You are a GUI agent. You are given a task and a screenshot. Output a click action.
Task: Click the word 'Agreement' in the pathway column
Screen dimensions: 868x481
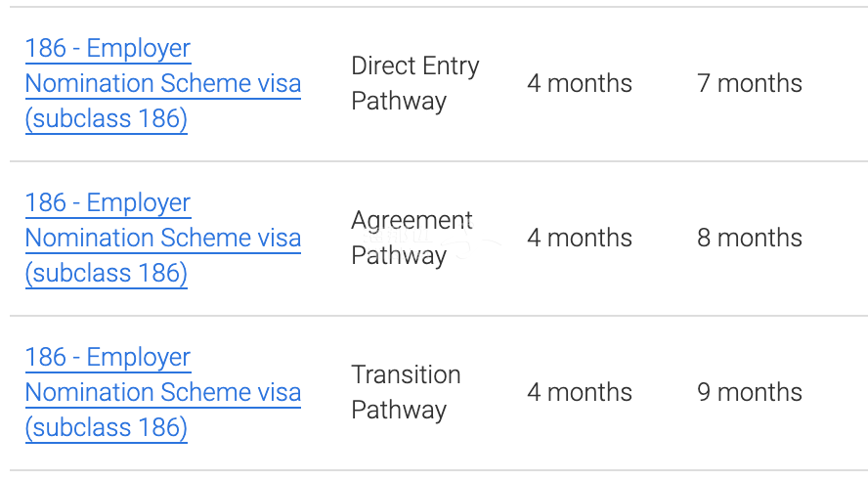tap(412, 220)
